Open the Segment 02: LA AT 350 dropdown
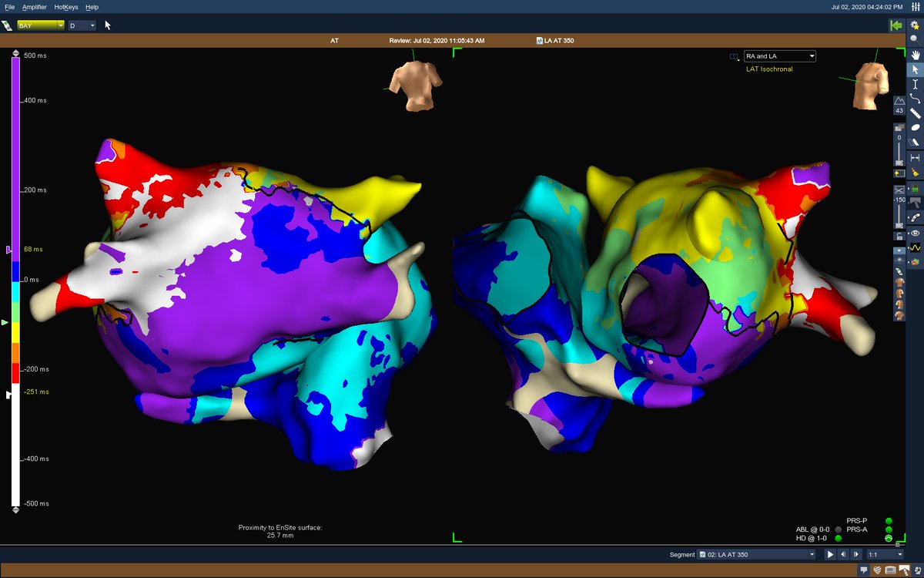 (x=755, y=554)
